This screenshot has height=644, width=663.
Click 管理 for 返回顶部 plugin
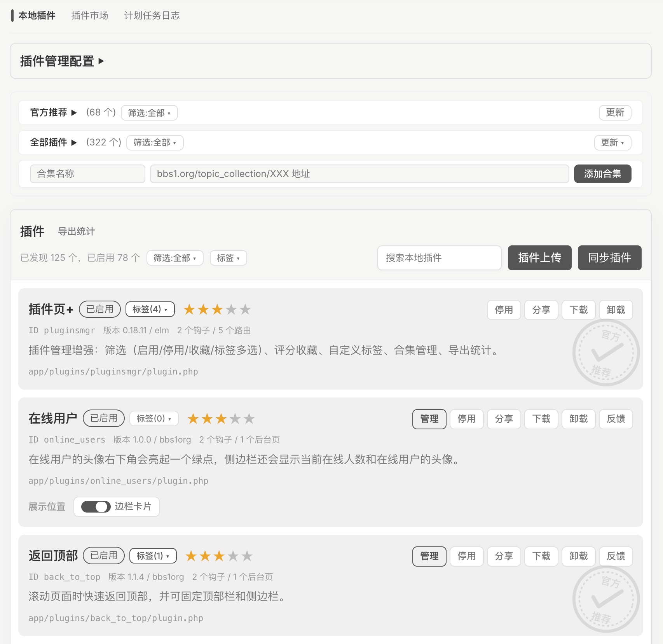pos(429,556)
